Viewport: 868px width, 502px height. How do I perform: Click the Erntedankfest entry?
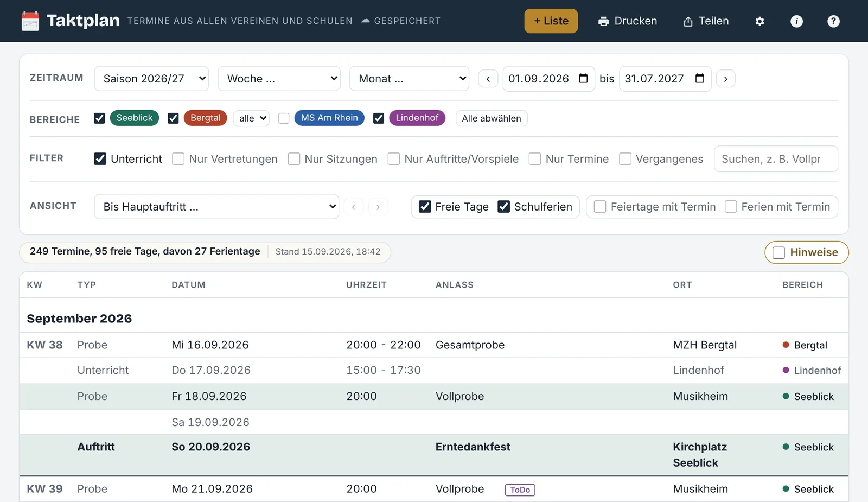pos(473,447)
